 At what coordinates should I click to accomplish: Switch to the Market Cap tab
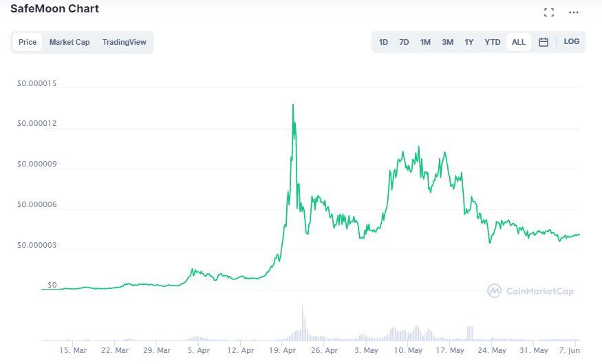(x=69, y=42)
